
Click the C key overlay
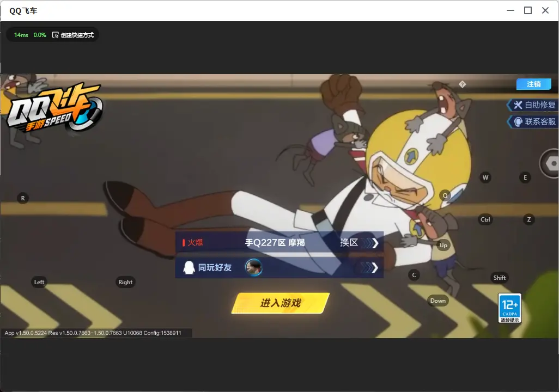click(414, 275)
